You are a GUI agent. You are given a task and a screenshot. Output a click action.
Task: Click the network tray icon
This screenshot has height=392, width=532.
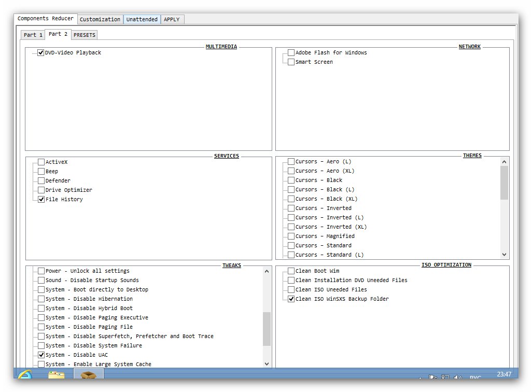click(x=445, y=378)
